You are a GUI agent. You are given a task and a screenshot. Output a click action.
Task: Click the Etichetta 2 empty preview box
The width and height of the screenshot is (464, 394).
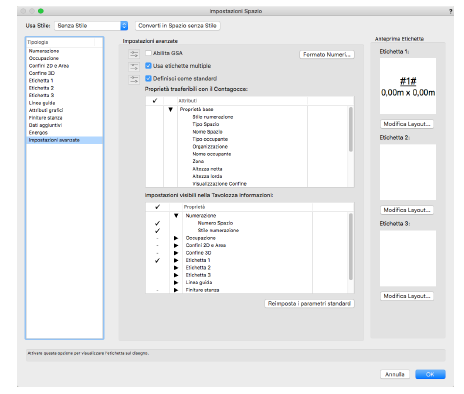coord(408,172)
